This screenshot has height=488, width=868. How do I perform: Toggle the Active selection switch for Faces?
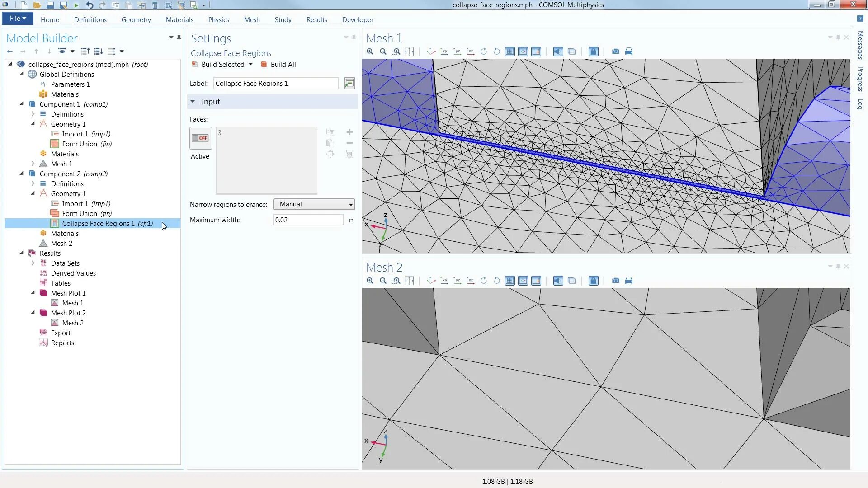[x=200, y=138]
